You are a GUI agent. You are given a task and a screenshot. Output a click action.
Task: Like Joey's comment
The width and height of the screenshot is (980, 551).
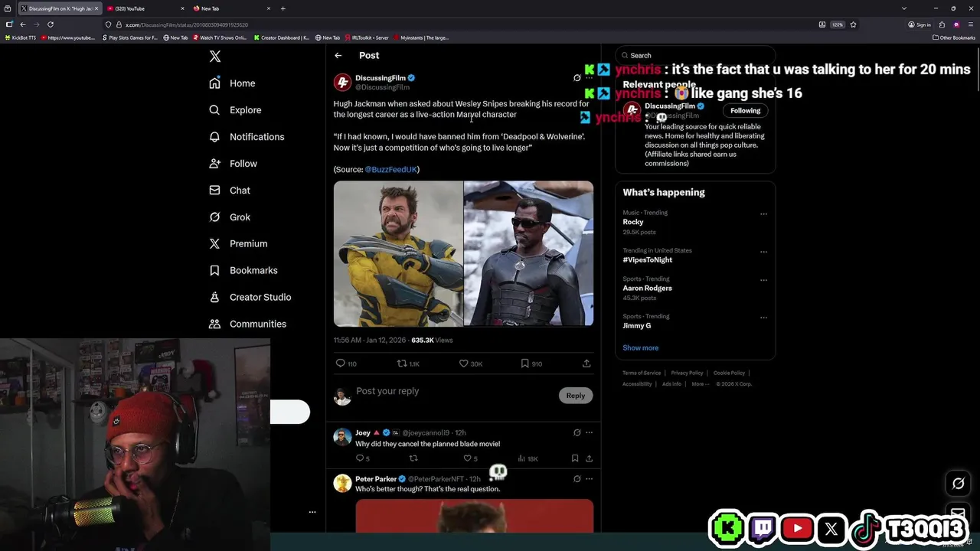[470, 458]
